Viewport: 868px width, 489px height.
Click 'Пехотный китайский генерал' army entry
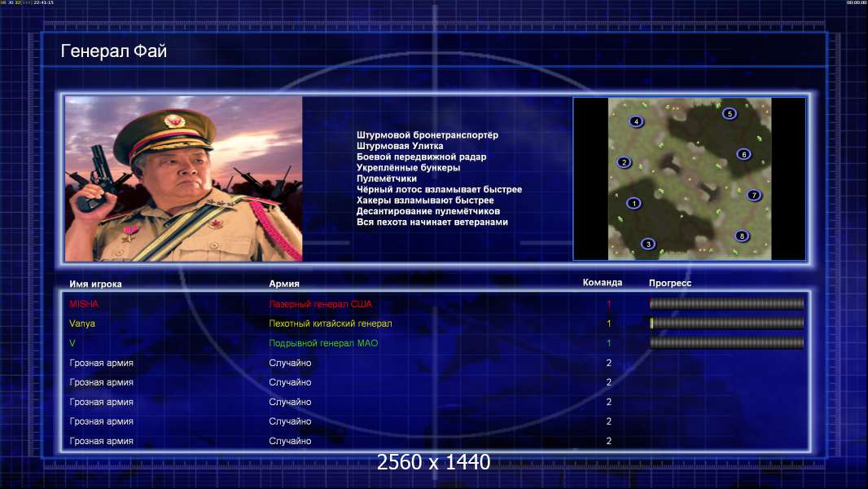(x=331, y=324)
